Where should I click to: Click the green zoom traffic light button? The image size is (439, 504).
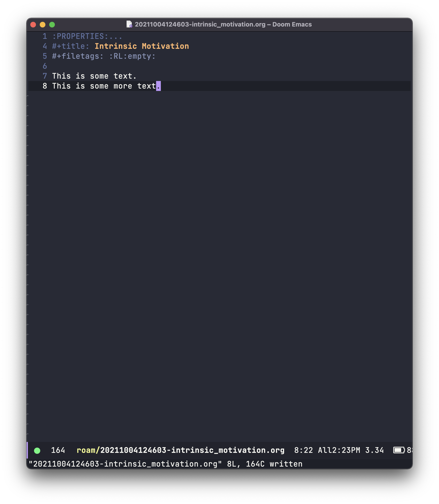(x=52, y=24)
